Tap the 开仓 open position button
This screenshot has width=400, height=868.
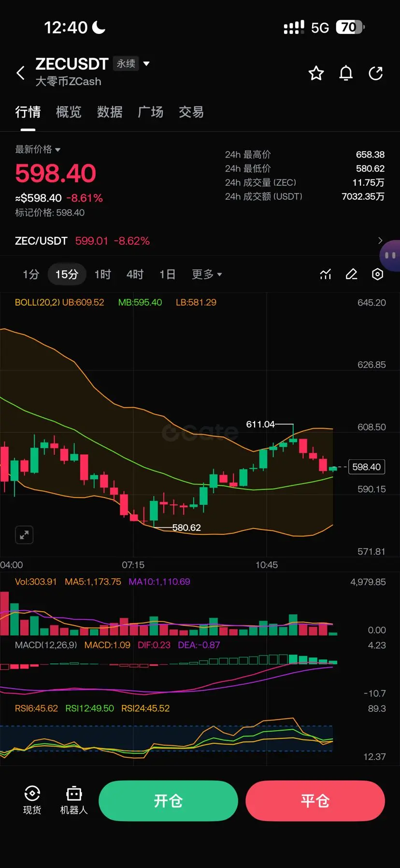tap(168, 801)
